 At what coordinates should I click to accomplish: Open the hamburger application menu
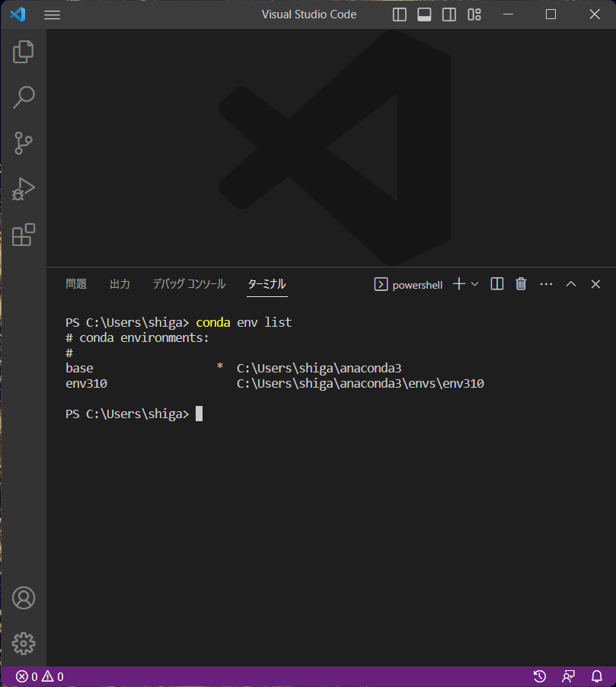click(x=52, y=15)
